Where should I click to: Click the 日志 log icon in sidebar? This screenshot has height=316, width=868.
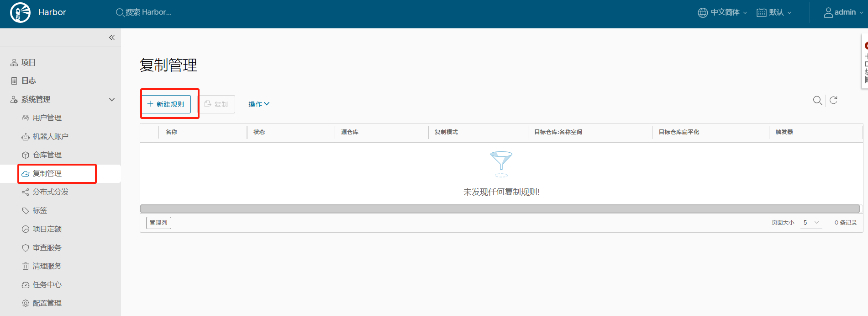[x=14, y=81]
